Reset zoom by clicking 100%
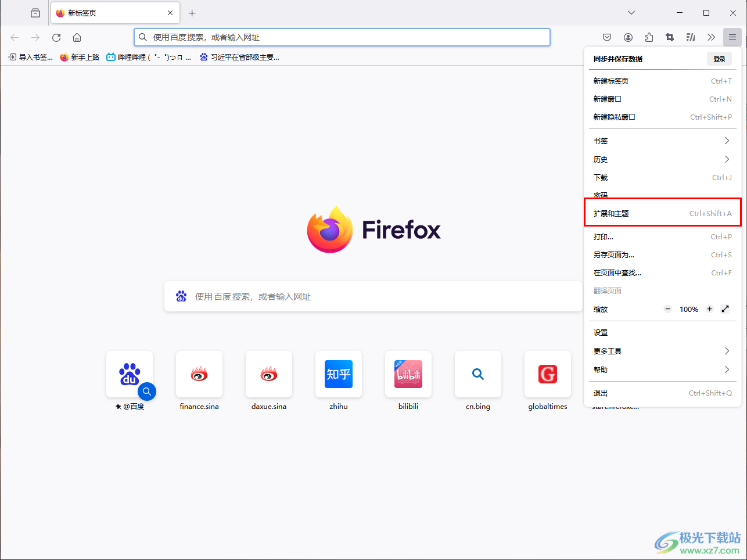 coord(689,309)
